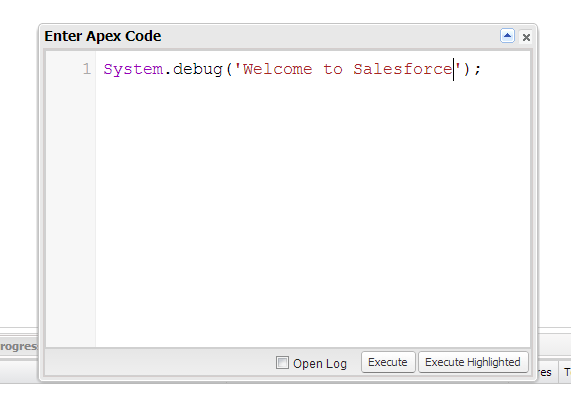
Task: Click 'debug' in the code line
Action: tap(198, 69)
